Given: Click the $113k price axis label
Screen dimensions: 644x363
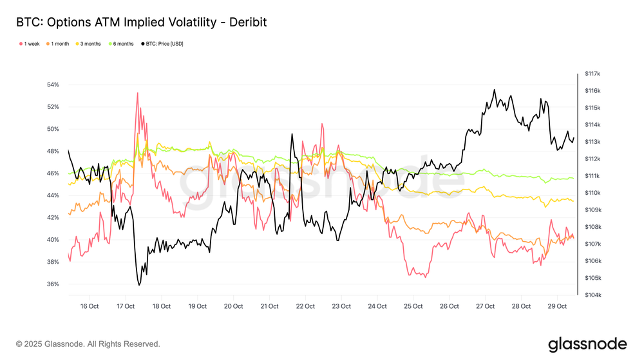Looking at the screenshot, I should pos(592,142).
